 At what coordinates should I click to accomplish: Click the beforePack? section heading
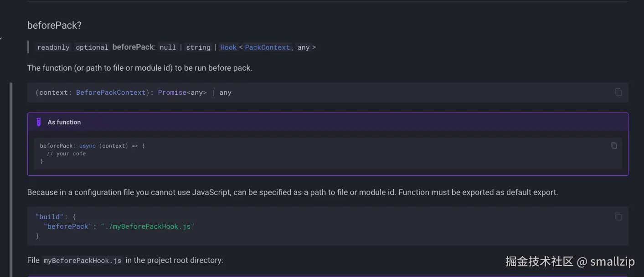coord(54,26)
